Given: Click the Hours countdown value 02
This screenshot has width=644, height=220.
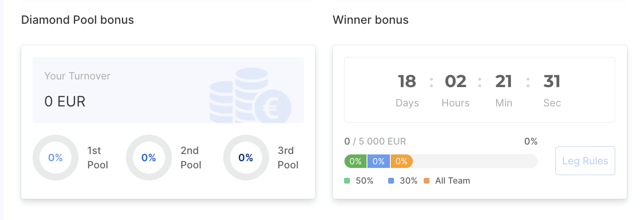Looking at the screenshot, I should [456, 82].
